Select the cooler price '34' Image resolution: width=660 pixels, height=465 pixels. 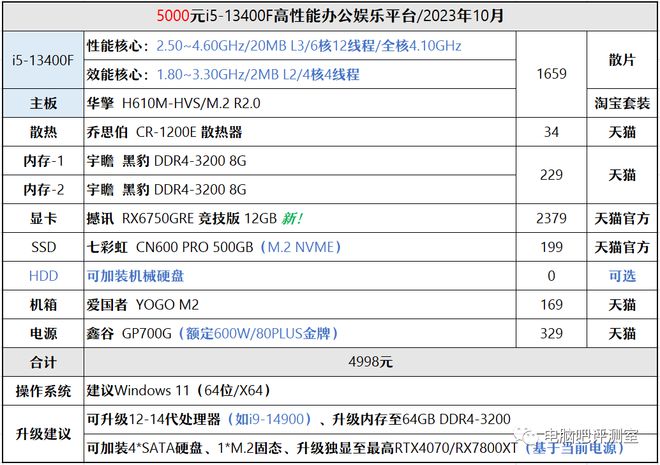point(551,132)
